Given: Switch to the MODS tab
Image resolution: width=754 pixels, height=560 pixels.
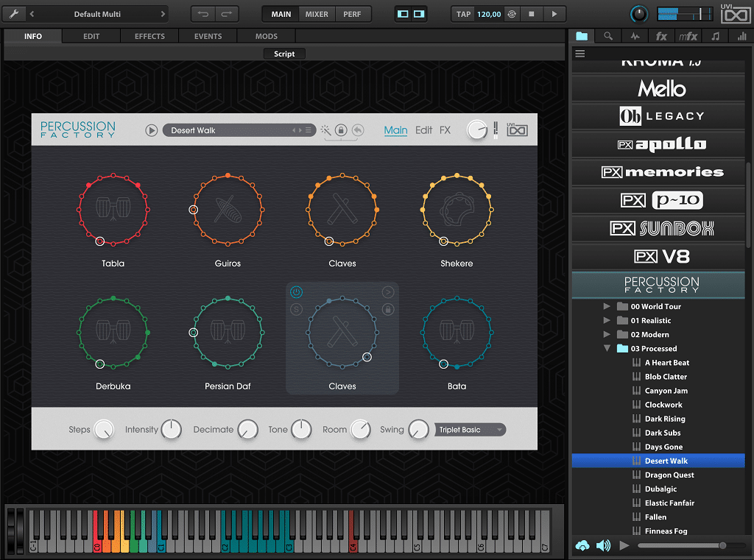Looking at the screenshot, I should [x=267, y=36].
